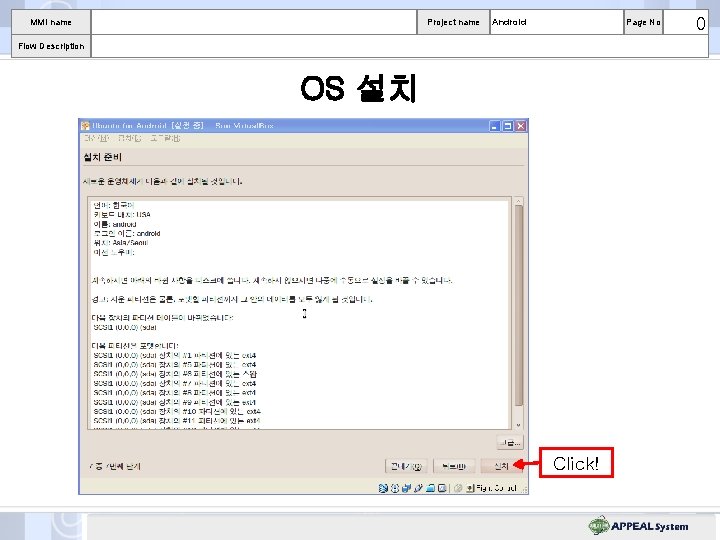Open the 장치(D) devices menu

[129, 138]
